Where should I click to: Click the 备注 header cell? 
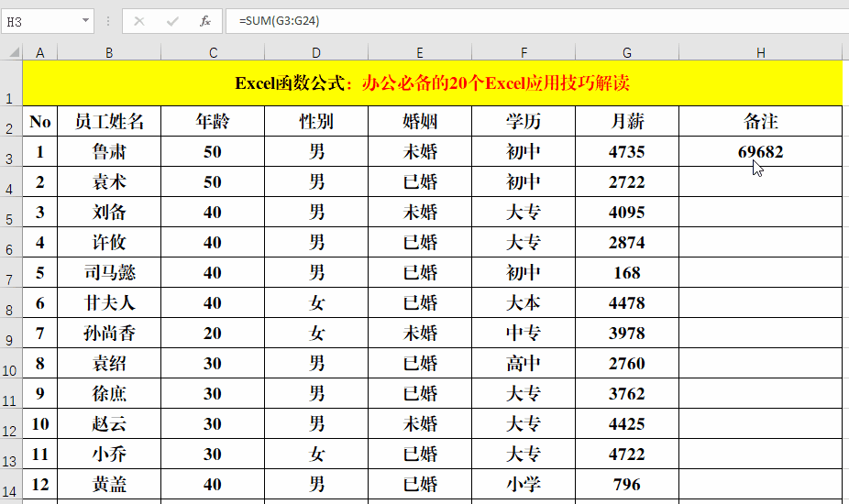coord(761,121)
